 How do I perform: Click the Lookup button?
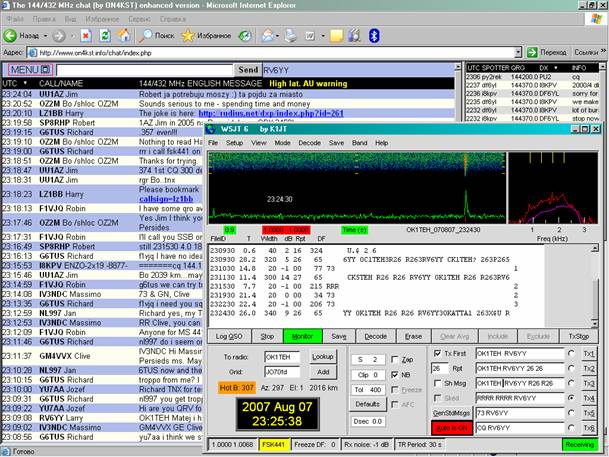click(323, 356)
